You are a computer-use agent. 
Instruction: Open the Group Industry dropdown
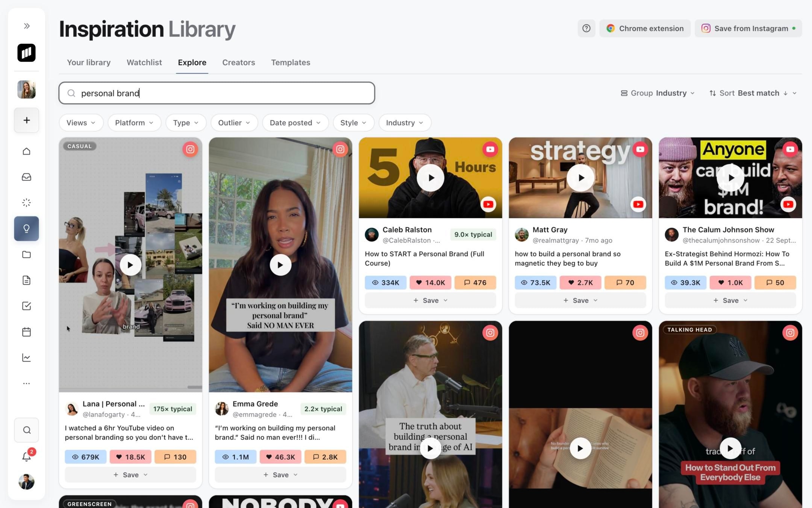pyautogui.click(x=657, y=93)
